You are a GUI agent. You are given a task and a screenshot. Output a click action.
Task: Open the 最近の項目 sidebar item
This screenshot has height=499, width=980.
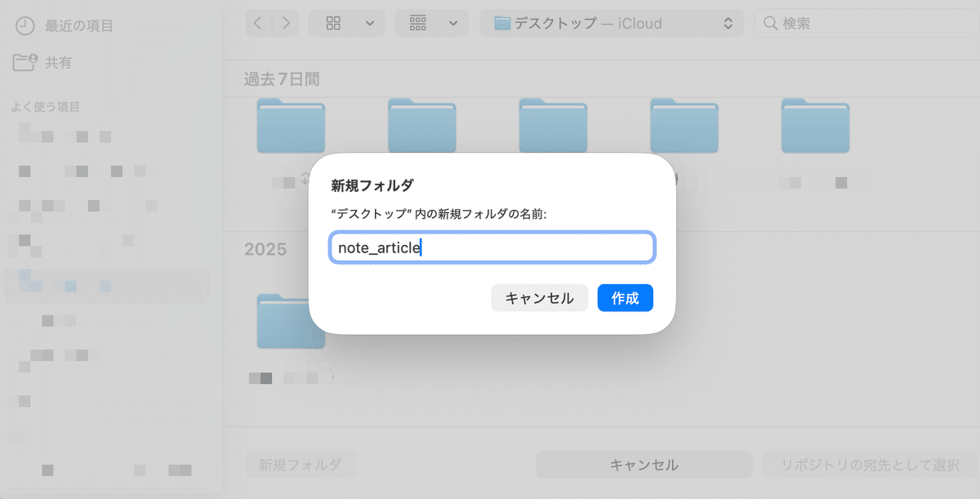[x=67, y=26]
